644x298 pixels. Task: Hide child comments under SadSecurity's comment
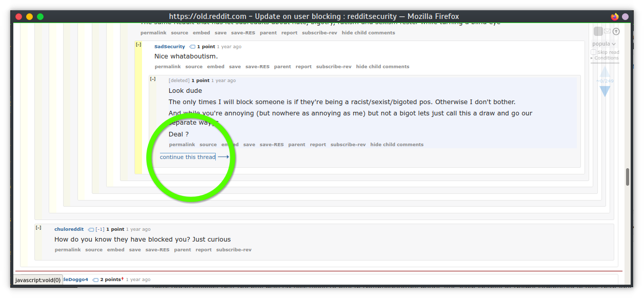(x=383, y=67)
